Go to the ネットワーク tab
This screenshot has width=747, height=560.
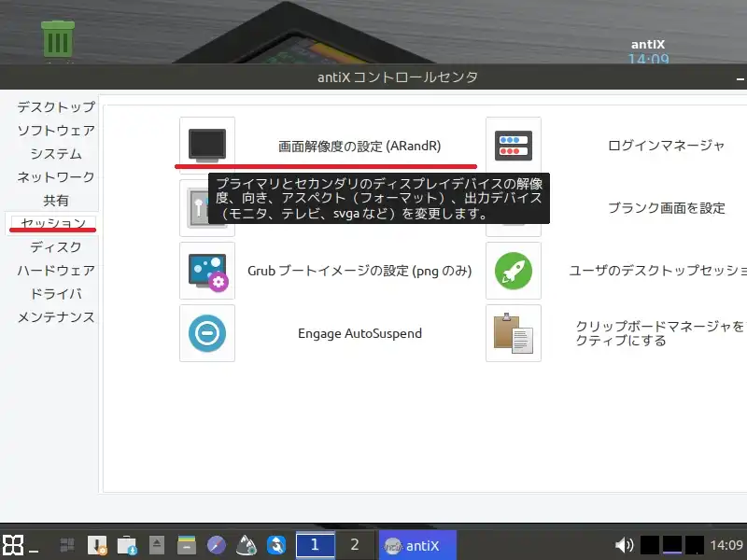[55, 177]
